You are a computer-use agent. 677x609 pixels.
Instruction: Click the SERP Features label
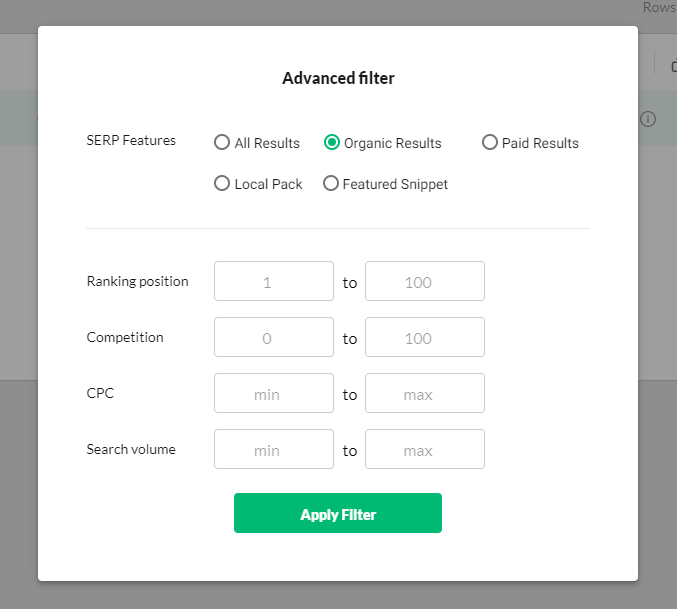click(x=131, y=141)
